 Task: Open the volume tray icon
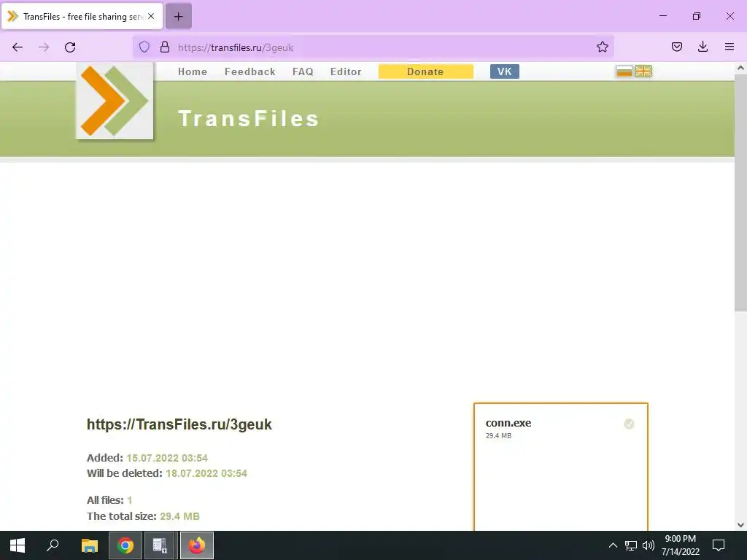[649, 545]
